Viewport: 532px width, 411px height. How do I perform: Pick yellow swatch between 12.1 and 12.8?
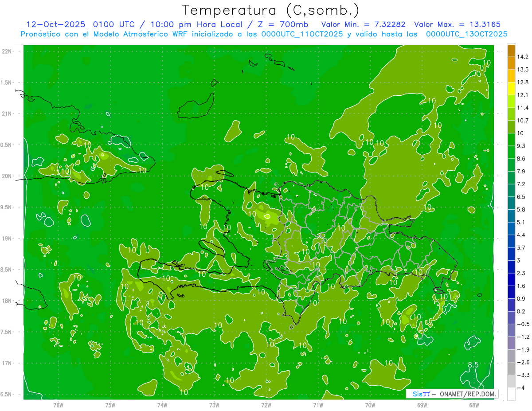pos(511,89)
